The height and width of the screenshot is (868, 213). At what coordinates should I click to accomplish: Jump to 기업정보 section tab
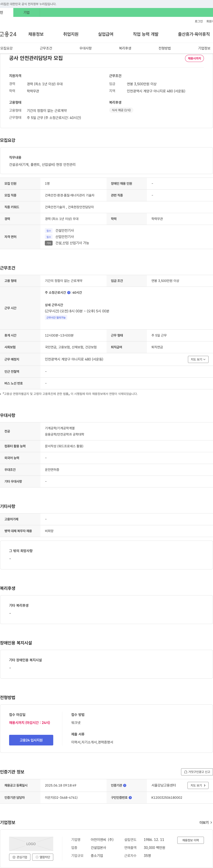tap(204, 48)
